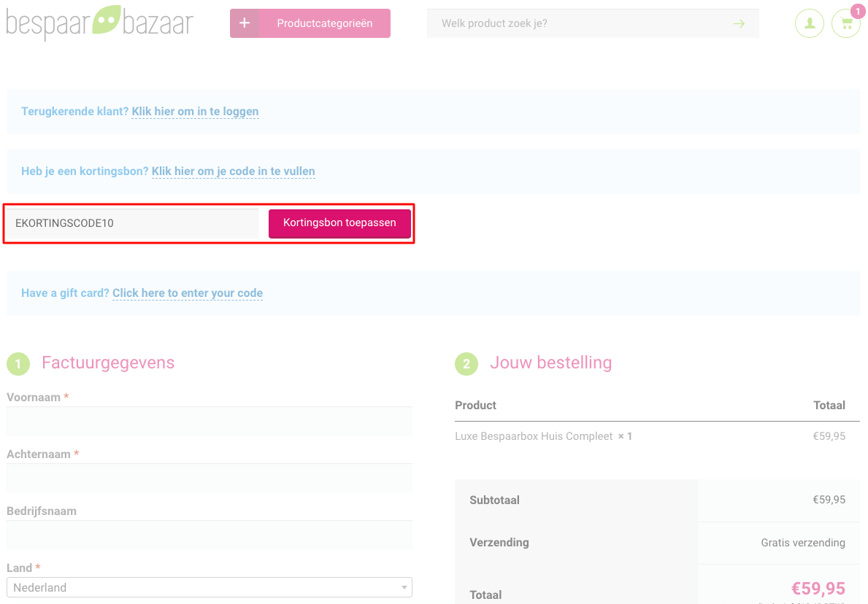Screen dimensions: 868x604
Task: Click the 'Jouw bestelling' heading
Action: [550, 363]
